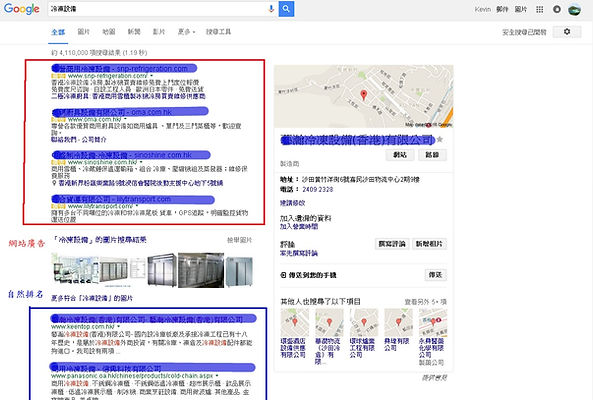
Task: Open the sinoshine.com.hk ad title
Action: 131,155
